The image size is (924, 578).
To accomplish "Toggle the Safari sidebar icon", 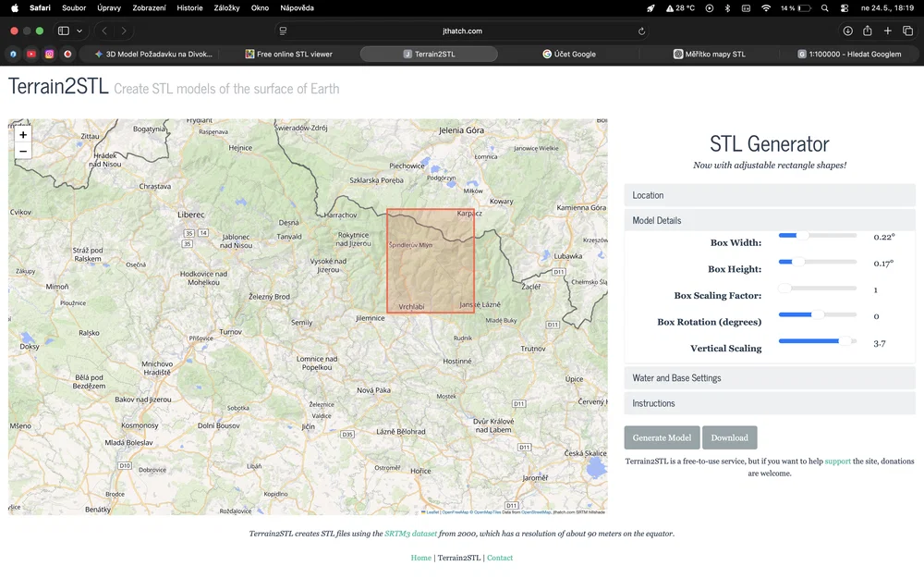I will pos(64,31).
